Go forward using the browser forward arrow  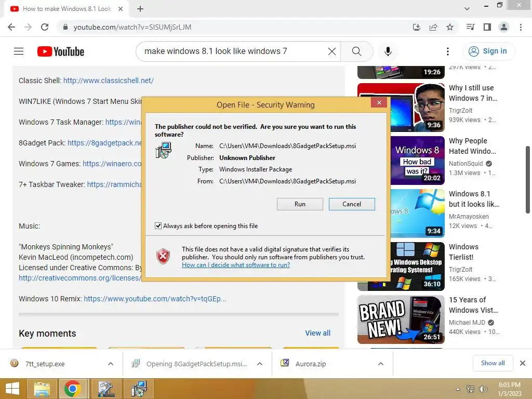(28, 27)
